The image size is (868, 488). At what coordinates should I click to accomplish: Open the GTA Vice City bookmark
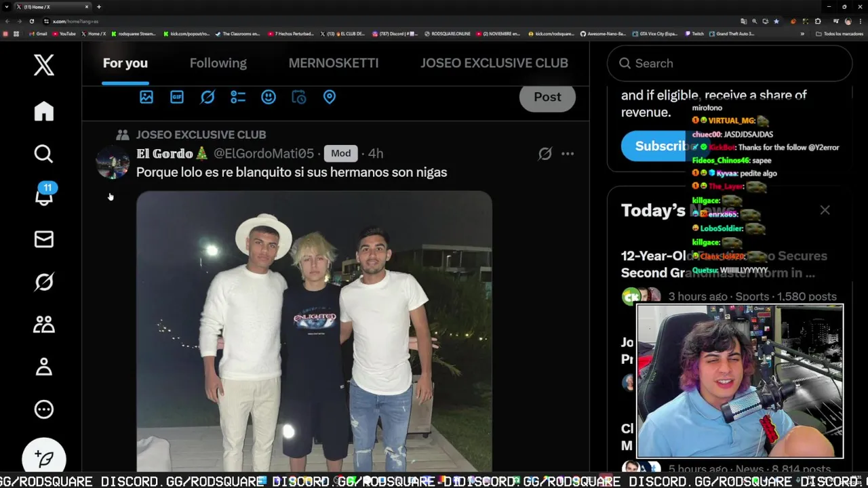click(654, 34)
